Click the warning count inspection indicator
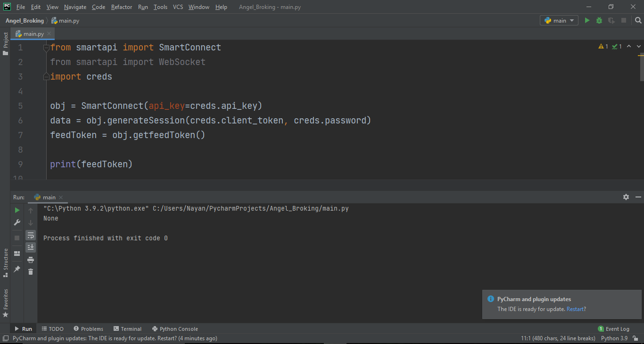644x344 pixels. pos(603,47)
